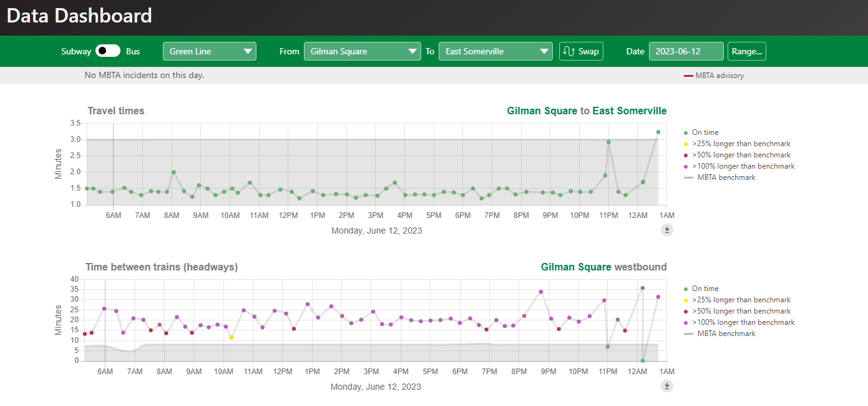Download the headways chart data
This screenshot has height=406, width=868.
[x=667, y=386]
